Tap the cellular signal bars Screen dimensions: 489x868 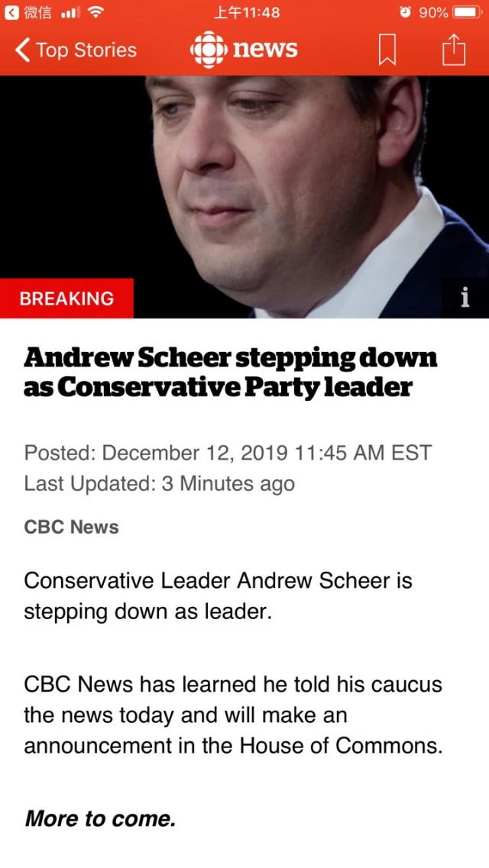pyautogui.click(x=70, y=13)
